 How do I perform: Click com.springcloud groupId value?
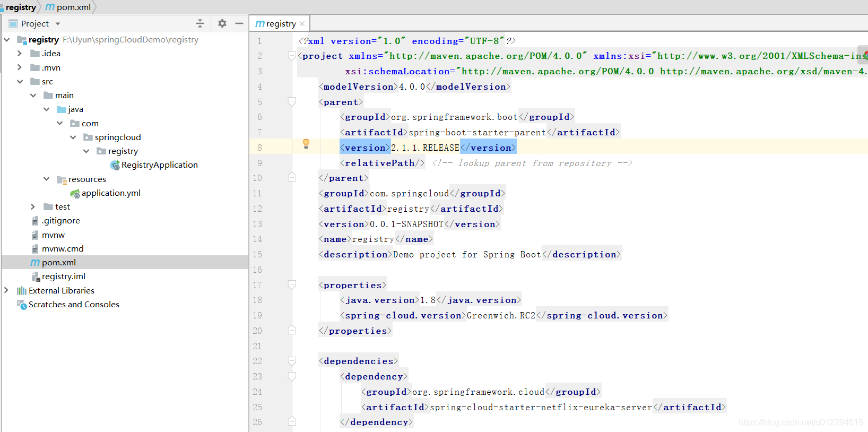point(409,193)
